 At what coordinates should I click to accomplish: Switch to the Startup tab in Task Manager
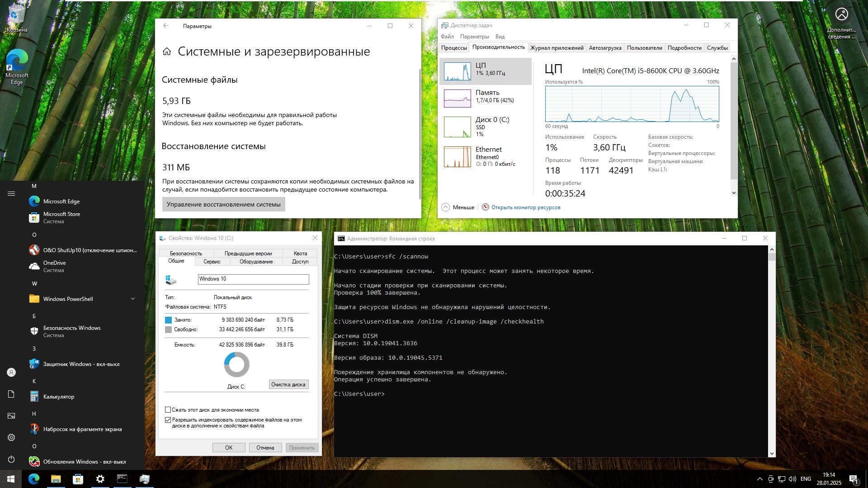tap(605, 48)
